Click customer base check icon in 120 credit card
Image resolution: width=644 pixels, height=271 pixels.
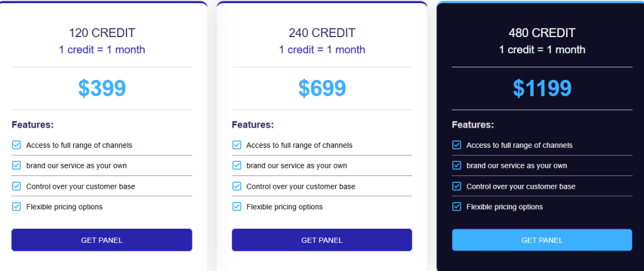pos(16,186)
